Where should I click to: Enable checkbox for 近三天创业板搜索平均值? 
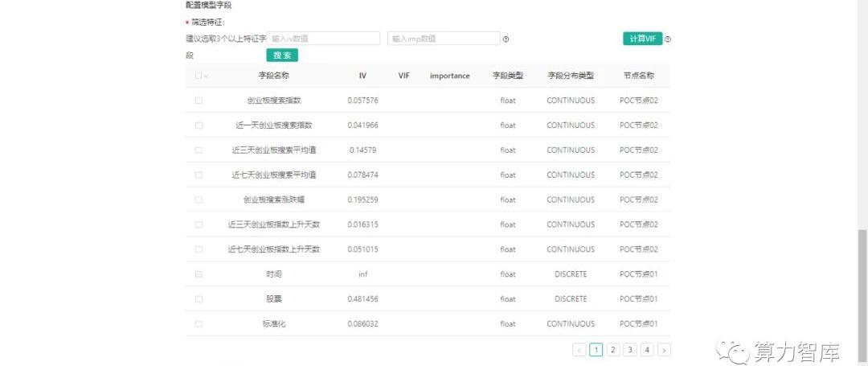199,150
